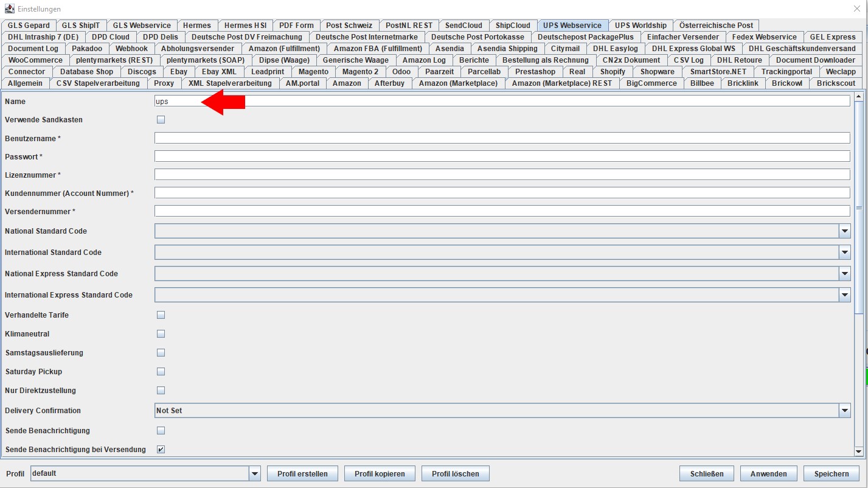Expand National Express Standard Code dropdown
The width and height of the screenshot is (868, 488).
[844, 274]
